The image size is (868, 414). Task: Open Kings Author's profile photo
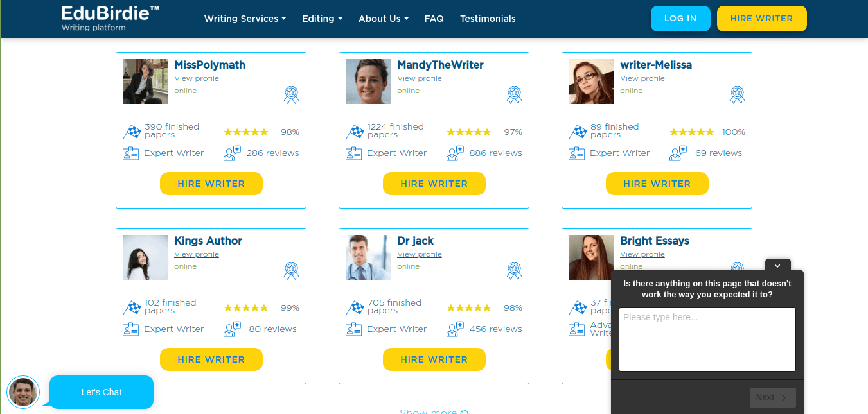click(x=145, y=257)
